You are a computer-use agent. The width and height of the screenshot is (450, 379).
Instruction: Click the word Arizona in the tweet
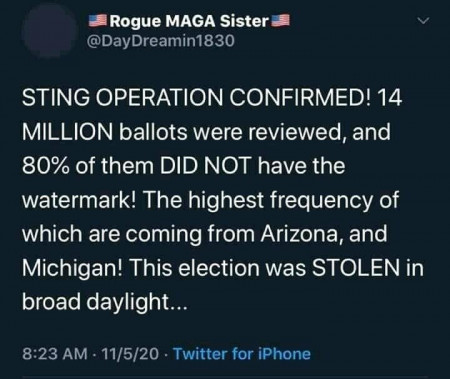click(302, 234)
